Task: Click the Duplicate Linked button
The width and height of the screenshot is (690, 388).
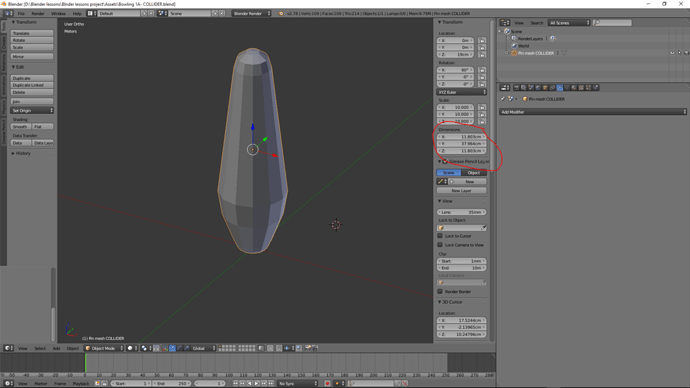Action: [32, 85]
